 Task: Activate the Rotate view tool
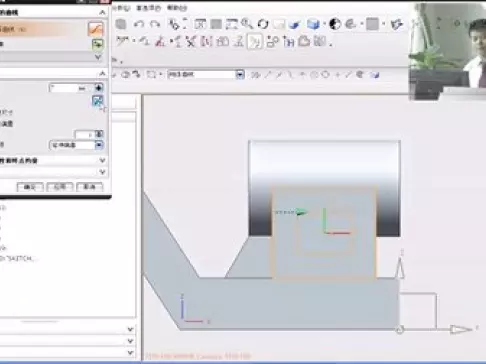263,24
